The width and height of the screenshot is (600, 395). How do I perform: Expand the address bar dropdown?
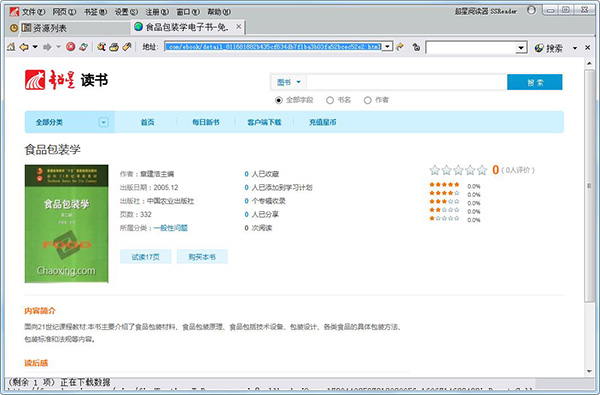coord(388,47)
